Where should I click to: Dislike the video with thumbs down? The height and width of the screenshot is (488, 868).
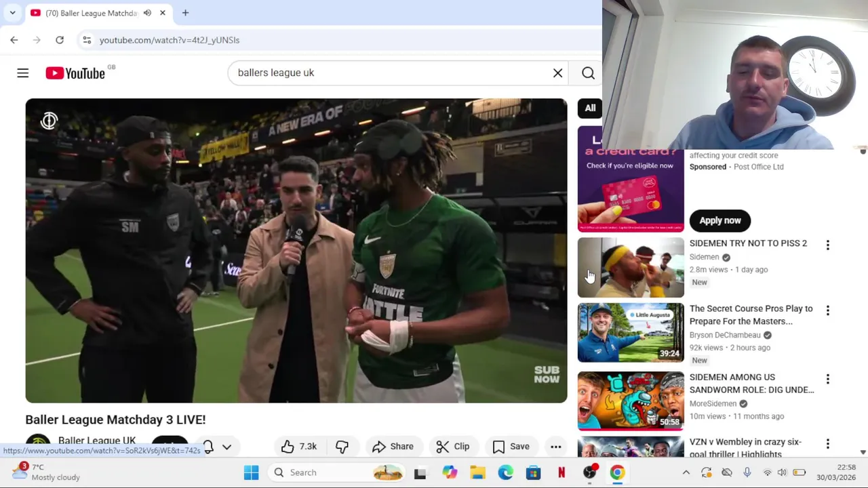(342, 447)
